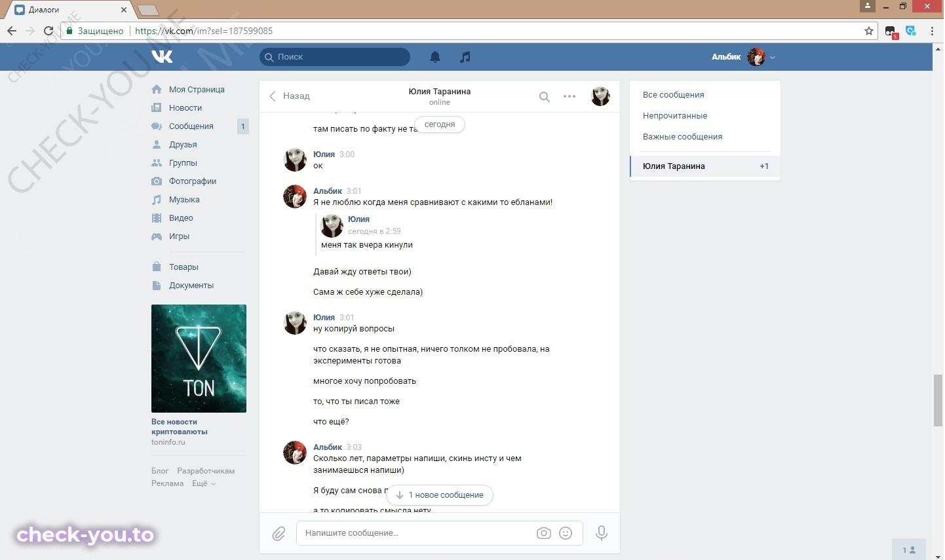Open Музыка from sidebar
Image resolution: width=945 pixels, height=560 pixels.
point(184,200)
